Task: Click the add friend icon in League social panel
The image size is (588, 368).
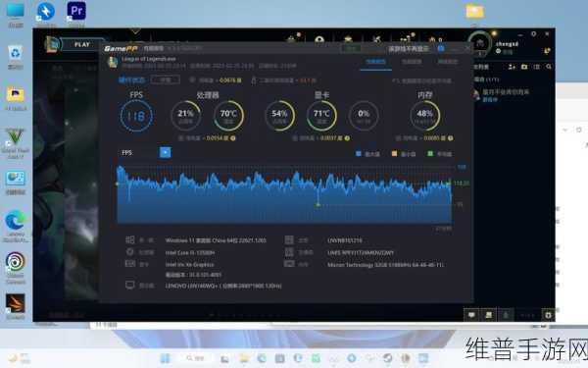Action: point(512,67)
